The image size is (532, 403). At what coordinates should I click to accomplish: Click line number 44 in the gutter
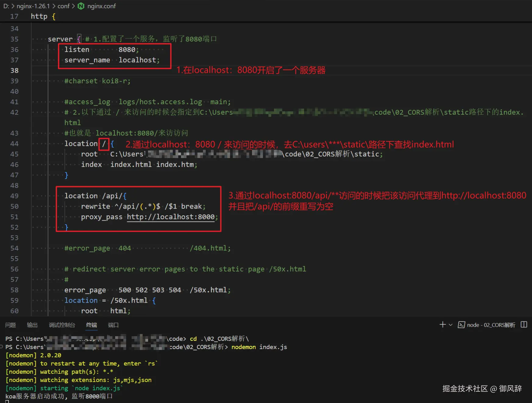[14, 144]
